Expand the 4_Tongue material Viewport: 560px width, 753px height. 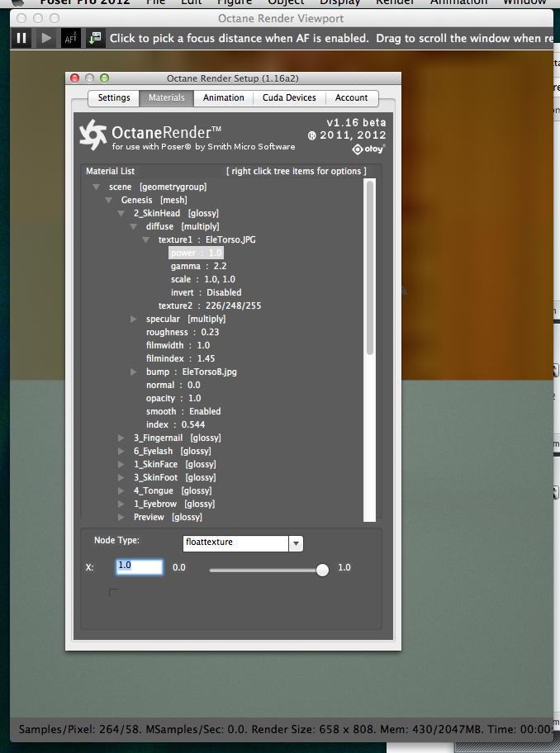pyautogui.click(x=121, y=490)
